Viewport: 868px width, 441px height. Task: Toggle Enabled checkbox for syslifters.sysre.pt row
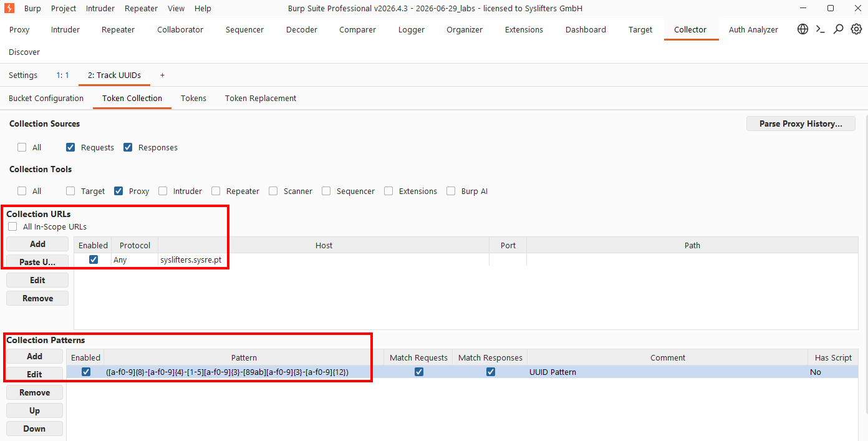pos(94,259)
